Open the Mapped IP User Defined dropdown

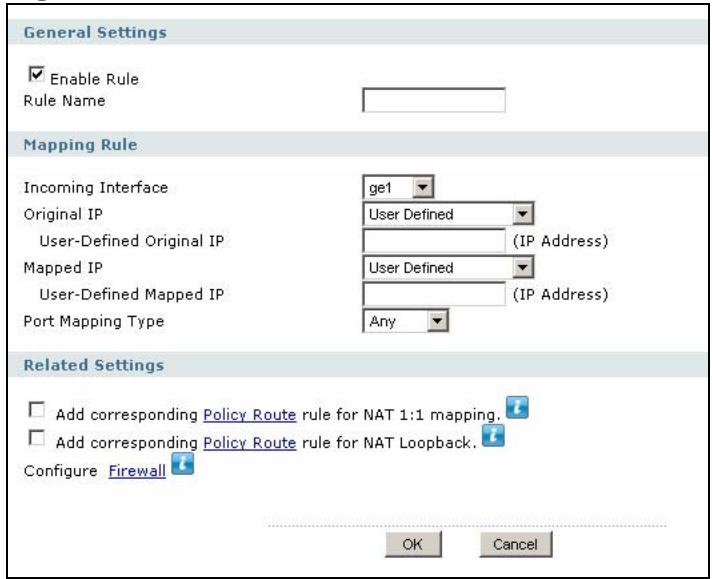[x=448, y=267]
